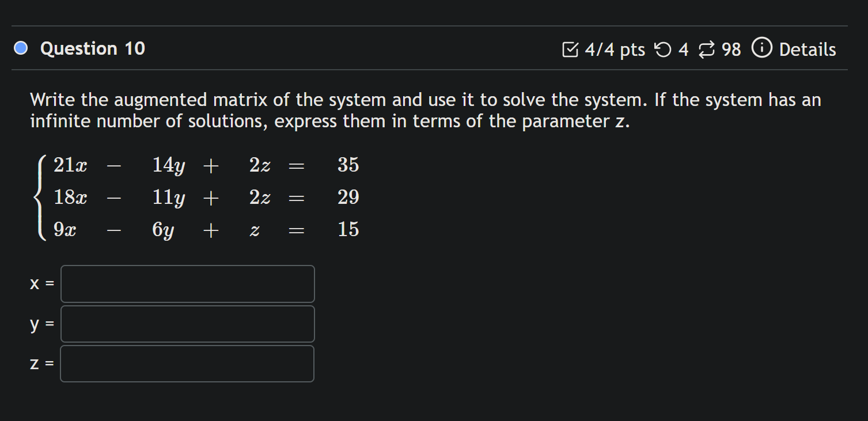Click the checkmark box beside the points score
This screenshot has height=421, width=868.
coord(571,50)
